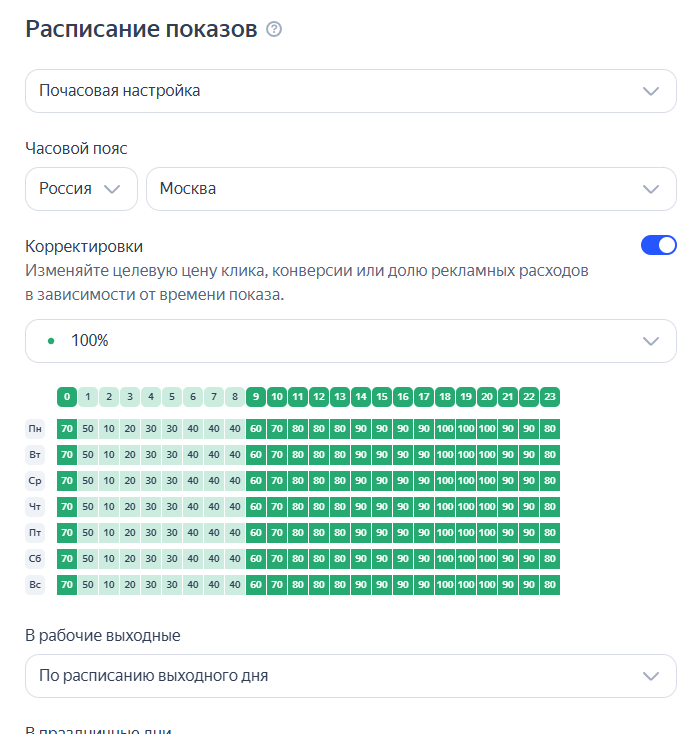700x734 pixels.
Task: Select the hour 0 column header
Action: coord(67,397)
